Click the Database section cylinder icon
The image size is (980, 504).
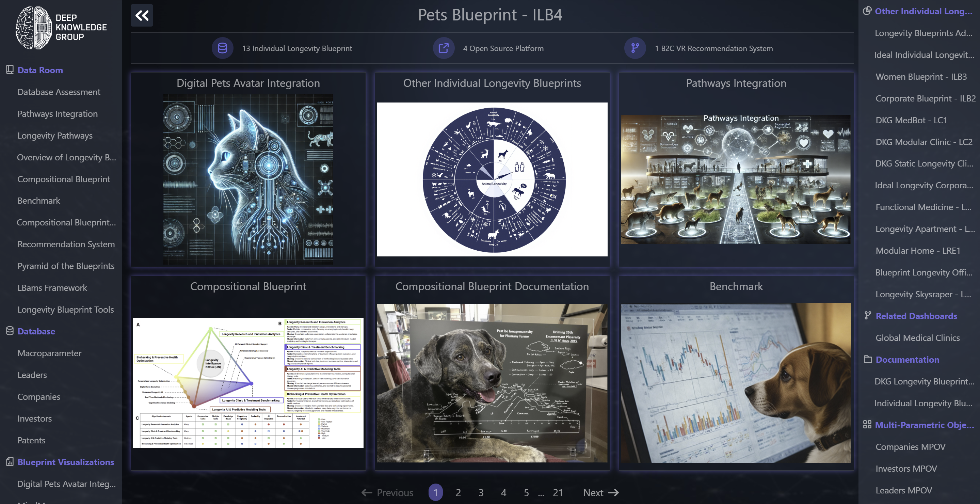(x=10, y=331)
